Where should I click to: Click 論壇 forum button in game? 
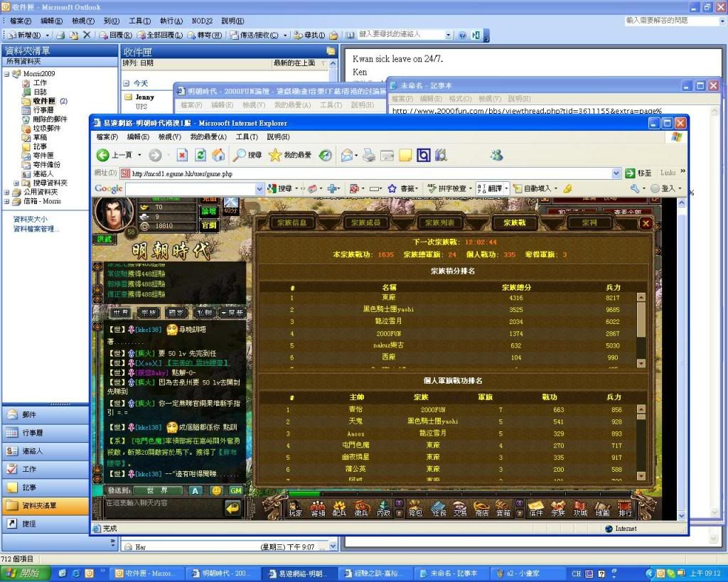point(209,212)
